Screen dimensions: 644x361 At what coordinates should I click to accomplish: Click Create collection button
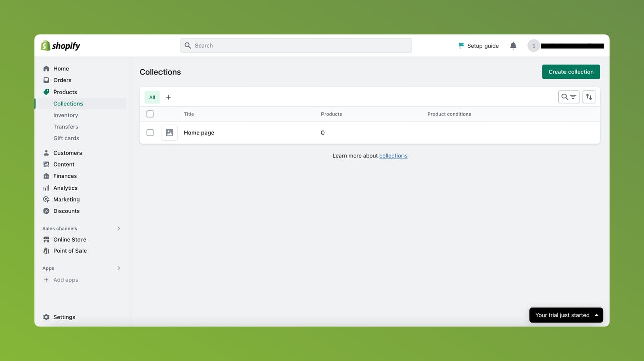coord(571,72)
